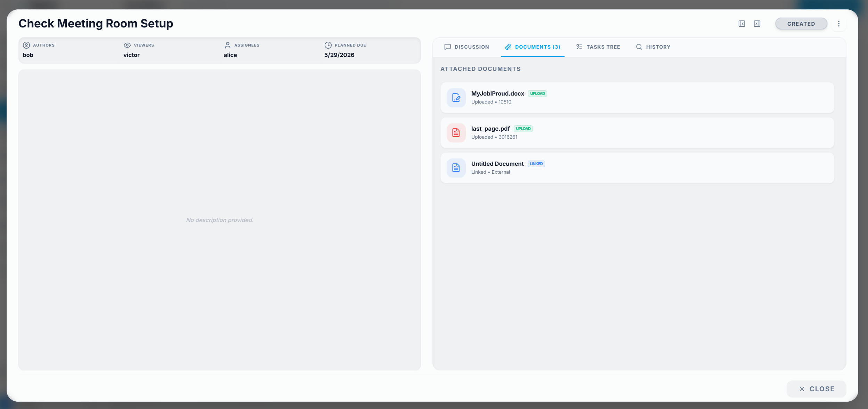Click the CREATED status button
Screen dimensions: 868x409
(801, 24)
